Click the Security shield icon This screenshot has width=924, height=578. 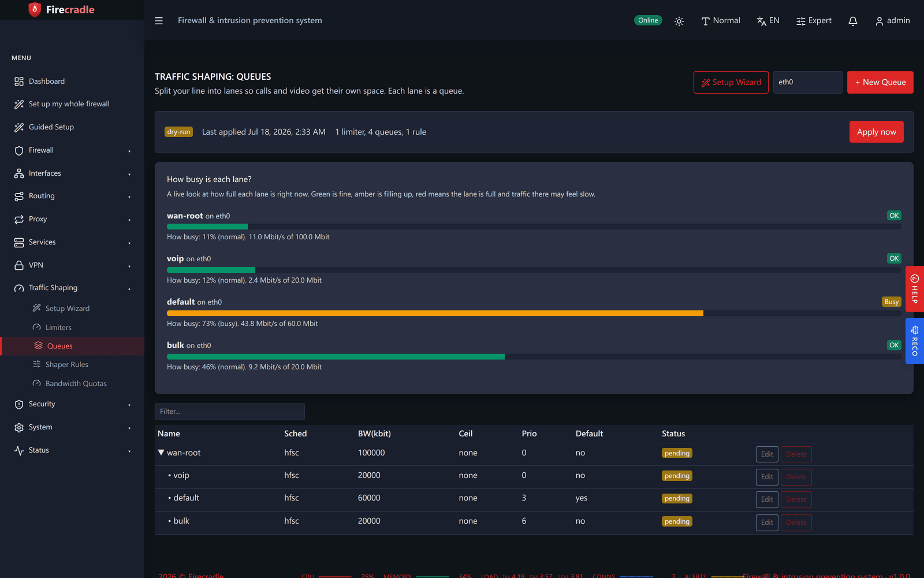click(x=19, y=404)
